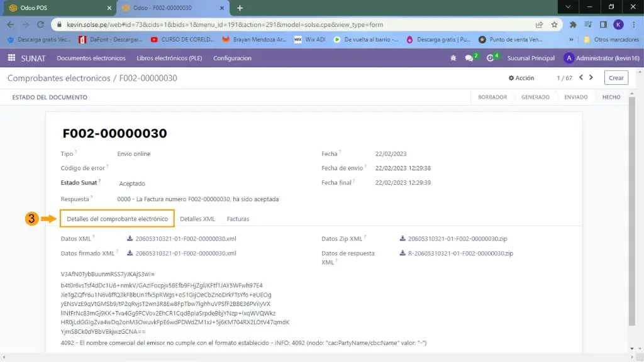Download the Datos XML file
644x362 pixels.
click(x=181, y=239)
